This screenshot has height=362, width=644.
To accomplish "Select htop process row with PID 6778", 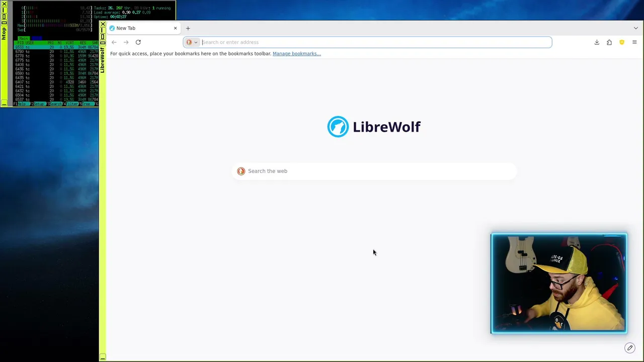I will pyautogui.click(x=56, y=56).
